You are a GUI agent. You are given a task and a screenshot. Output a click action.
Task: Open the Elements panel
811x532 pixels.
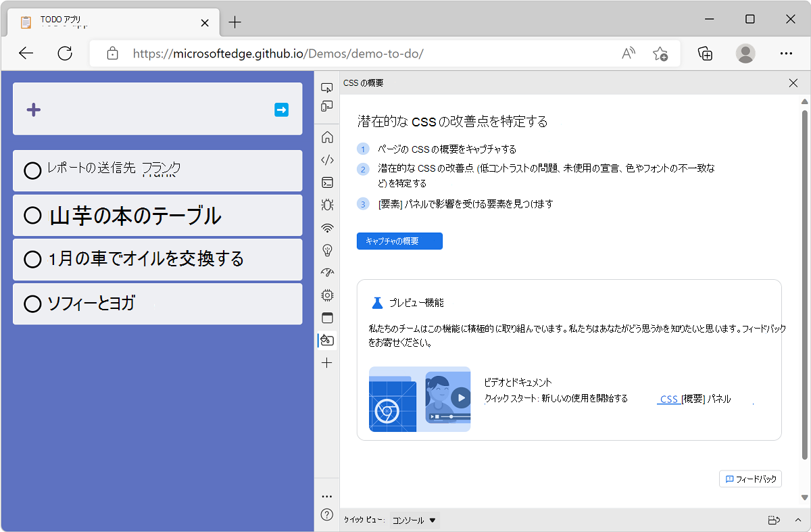click(327, 160)
